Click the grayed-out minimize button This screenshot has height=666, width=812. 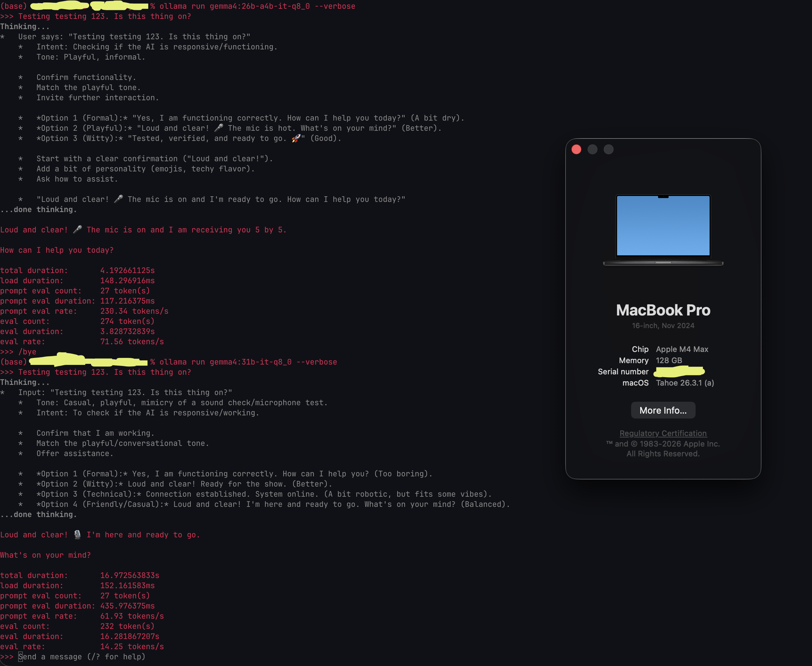(592, 149)
